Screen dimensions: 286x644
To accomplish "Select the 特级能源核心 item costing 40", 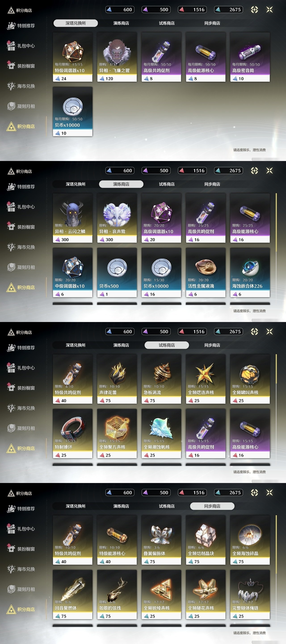I will coord(117,540).
